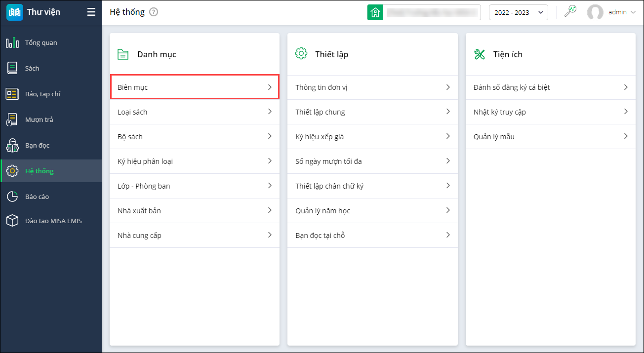Click the help question mark beside Hệ thống
This screenshot has height=353, width=644.
coord(154,12)
